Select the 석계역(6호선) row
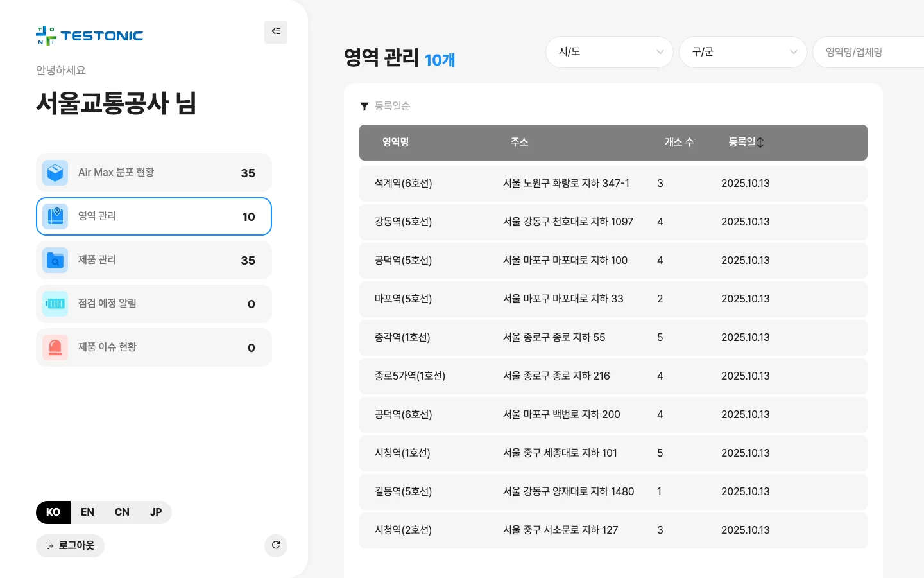924x578 pixels. [613, 184]
